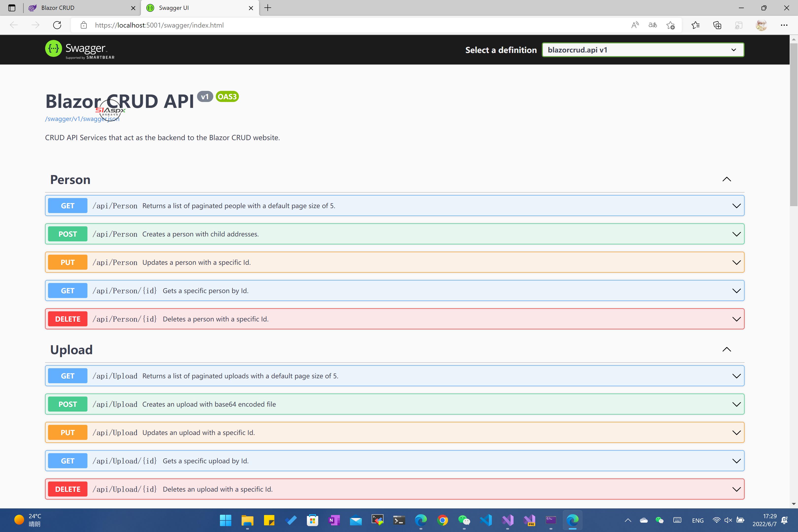The width and height of the screenshot is (798, 532).
Task: Click the GET badge for /api/Upload/{id}
Action: tap(67, 461)
